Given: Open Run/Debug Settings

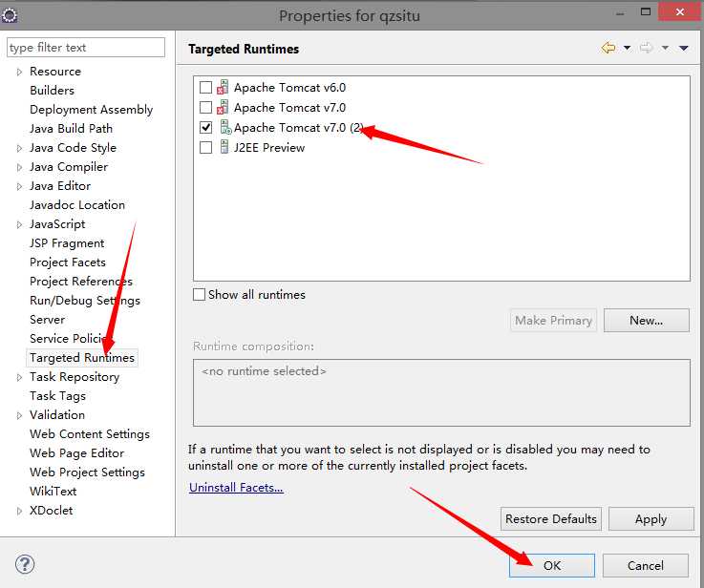Looking at the screenshot, I should click(x=85, y=301).
